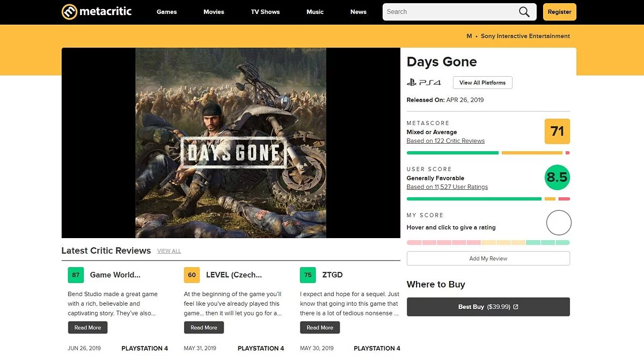
Task: Click the Metacritic logo icon
Action: click(x=70, y=12)
